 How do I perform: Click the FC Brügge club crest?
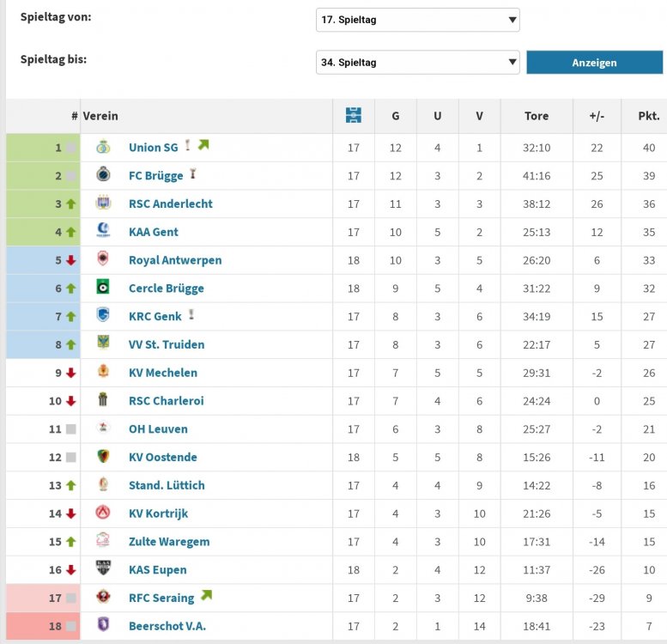pyautogui.click(x=103, y=174)
